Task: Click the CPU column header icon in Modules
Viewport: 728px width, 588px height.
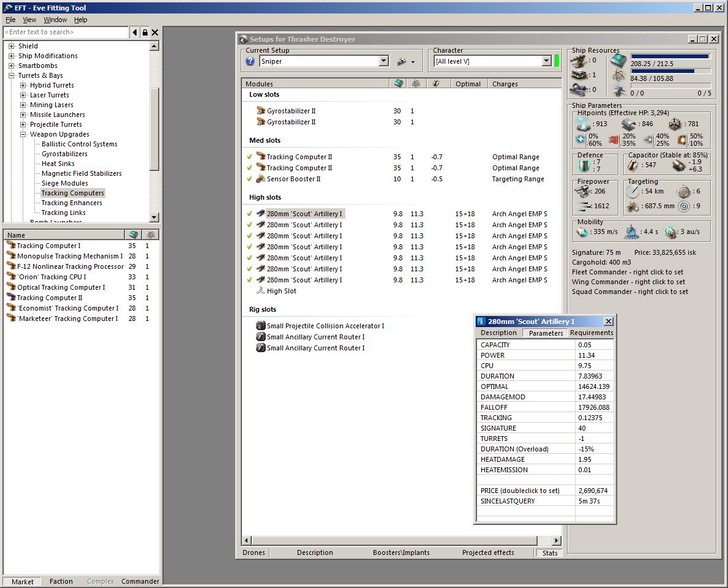Action: (399, 84)
